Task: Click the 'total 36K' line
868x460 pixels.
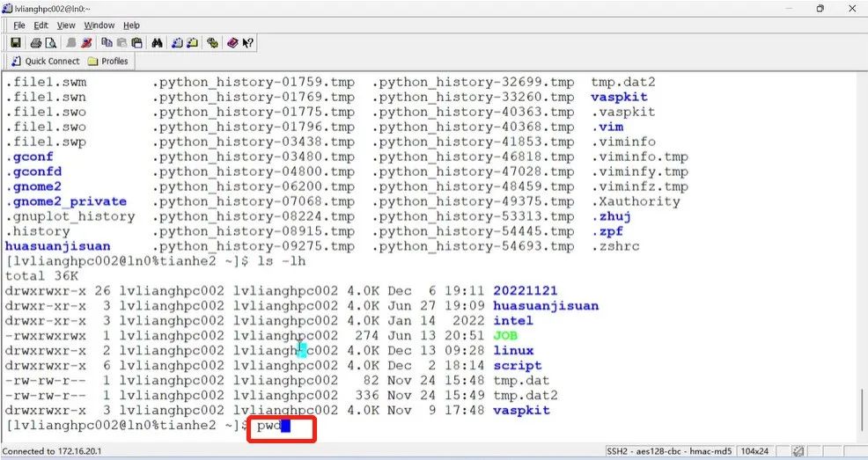Action: click(x=42, y=276)
